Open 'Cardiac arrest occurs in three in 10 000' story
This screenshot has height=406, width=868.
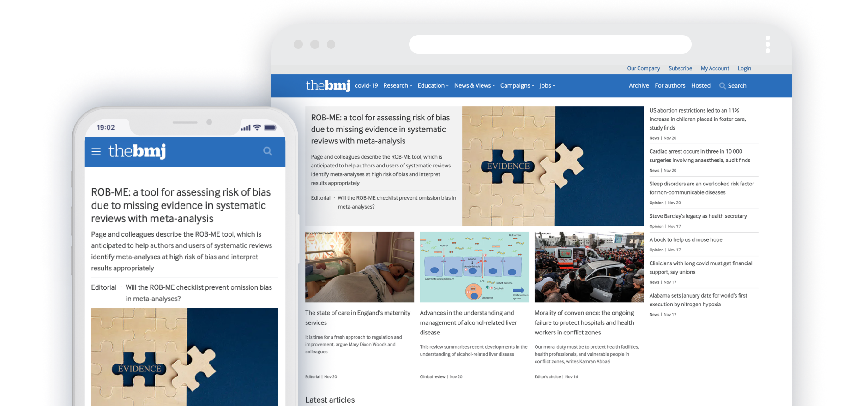pos(699,156)
